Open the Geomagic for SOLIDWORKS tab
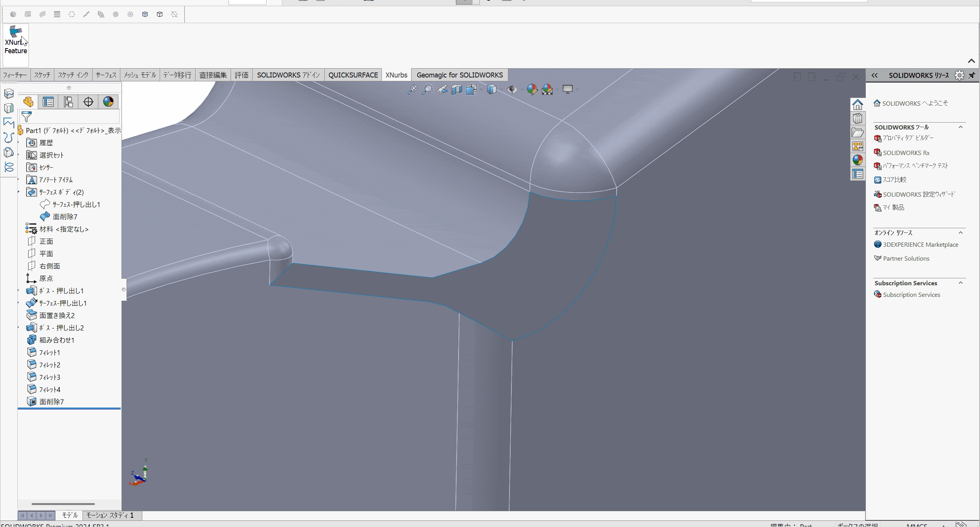 point(460,75)
